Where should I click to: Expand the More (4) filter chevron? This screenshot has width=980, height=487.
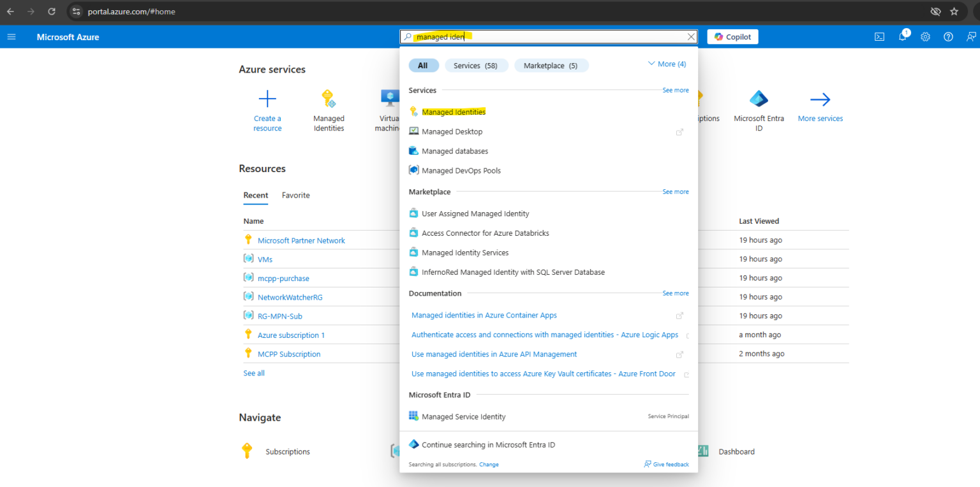(666, 64)
